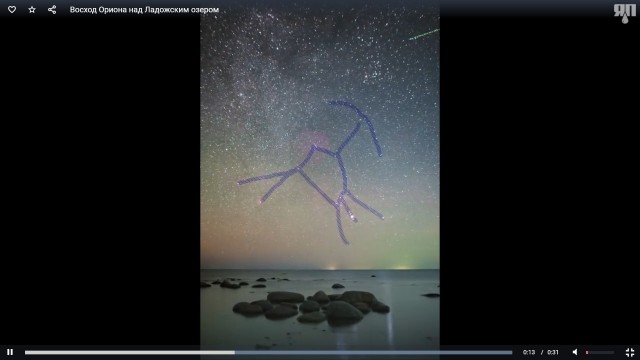The image size is (640, 360).
Task: Adjust the volume slider
Action: 600,352
